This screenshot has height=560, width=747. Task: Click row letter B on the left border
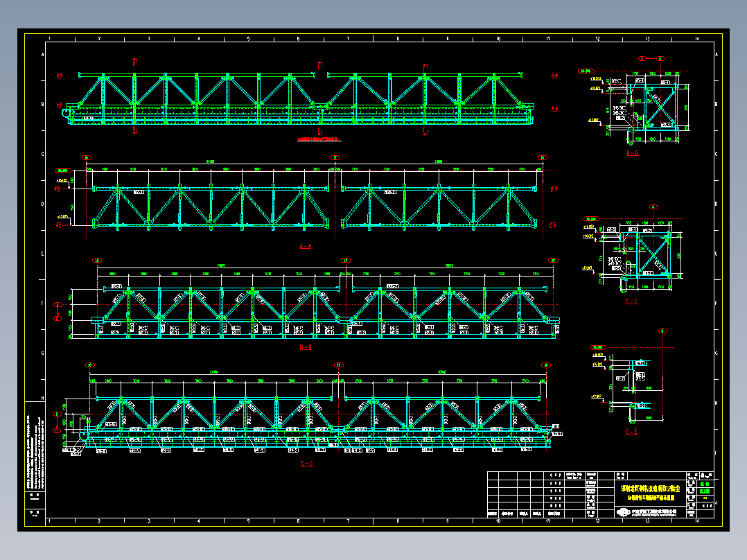coord(42,104)
